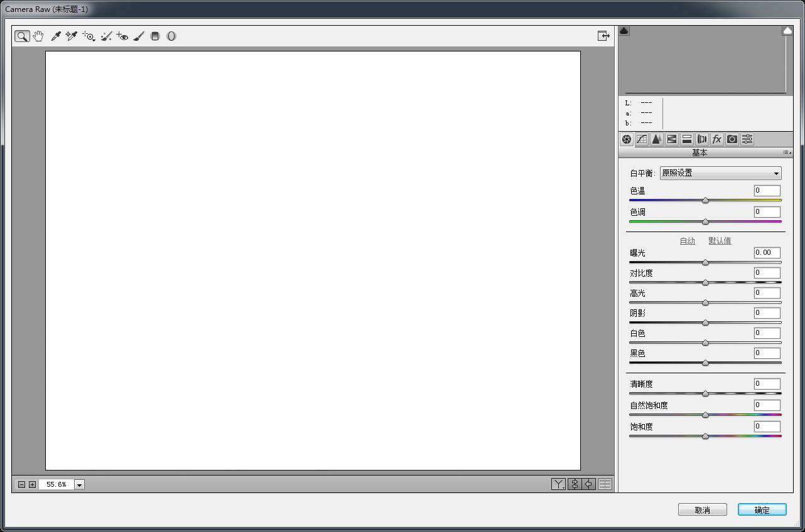This screenshot has height=532, width=805.
Task: Switch to the Tone Curve tab
Action: pyautogui.click(x=642, y=139)
